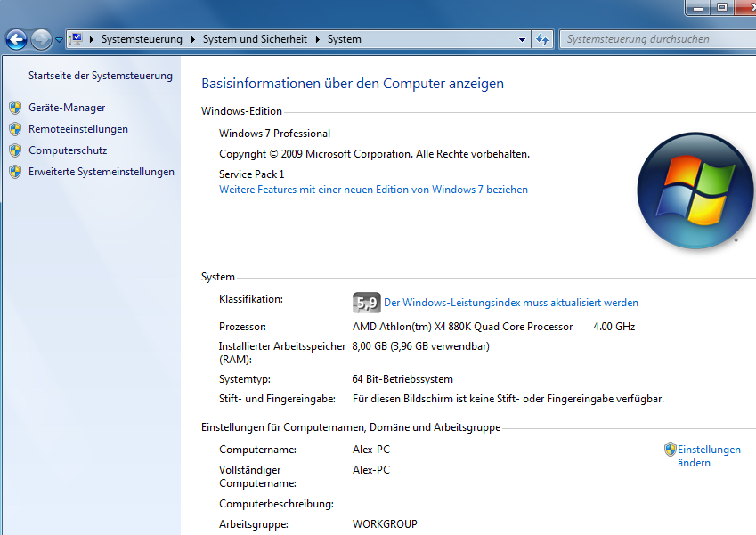
Task: Click the heading Basisinformationen über den Computer anzeigen
Action: (353, 84)
